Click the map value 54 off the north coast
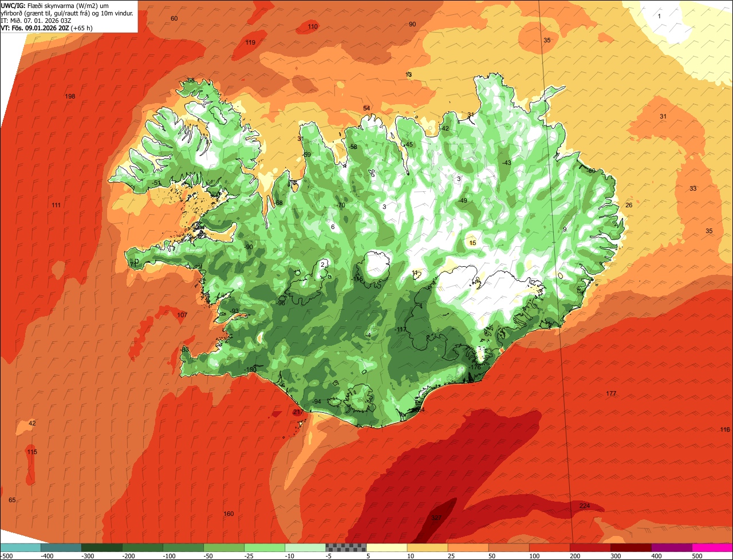This screenshot has width=733, height=560. pyautogui.click(x=366, y=108)
